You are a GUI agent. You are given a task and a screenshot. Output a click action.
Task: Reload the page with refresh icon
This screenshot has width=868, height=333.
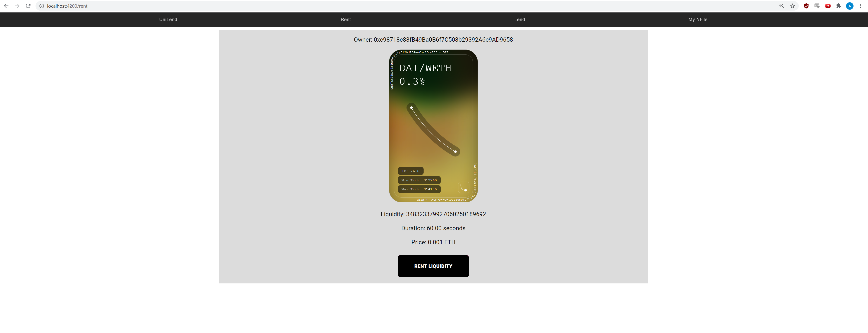[28, 6]
